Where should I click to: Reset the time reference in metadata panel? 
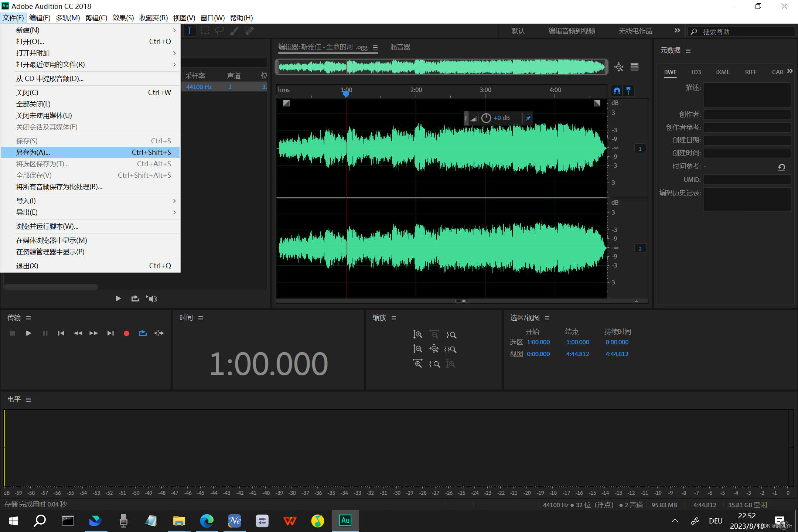point(781,167)
